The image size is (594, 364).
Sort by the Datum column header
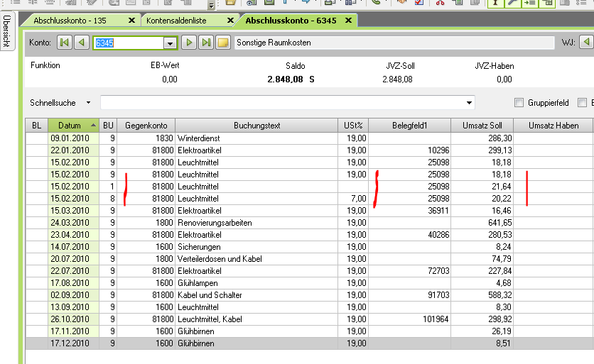click(73, 126)
